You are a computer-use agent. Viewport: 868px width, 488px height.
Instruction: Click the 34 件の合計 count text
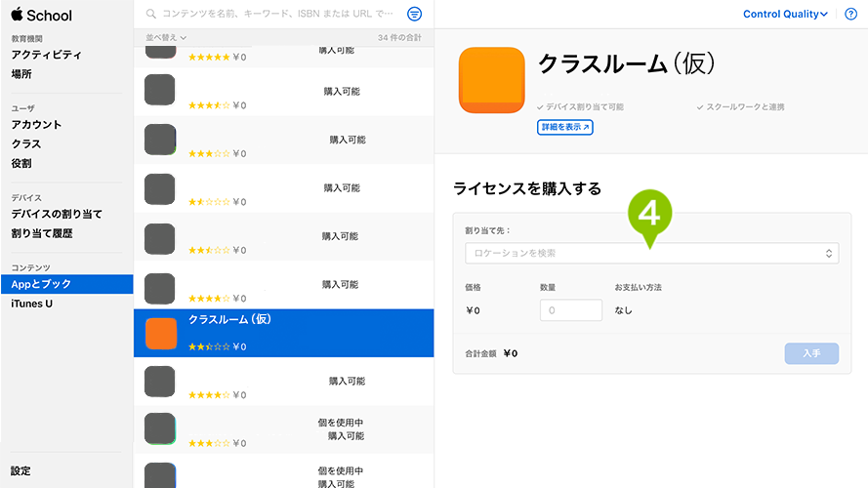(399, 38)
